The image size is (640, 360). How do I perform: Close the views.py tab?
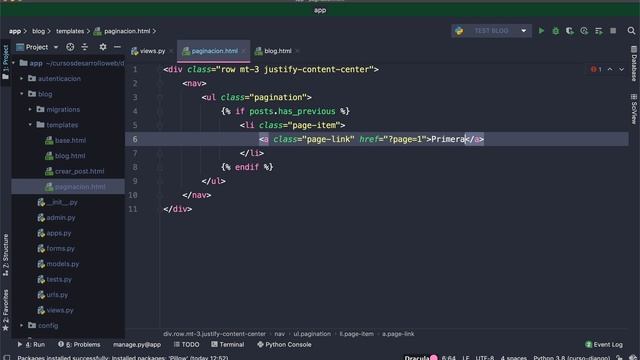pos(171,51)
